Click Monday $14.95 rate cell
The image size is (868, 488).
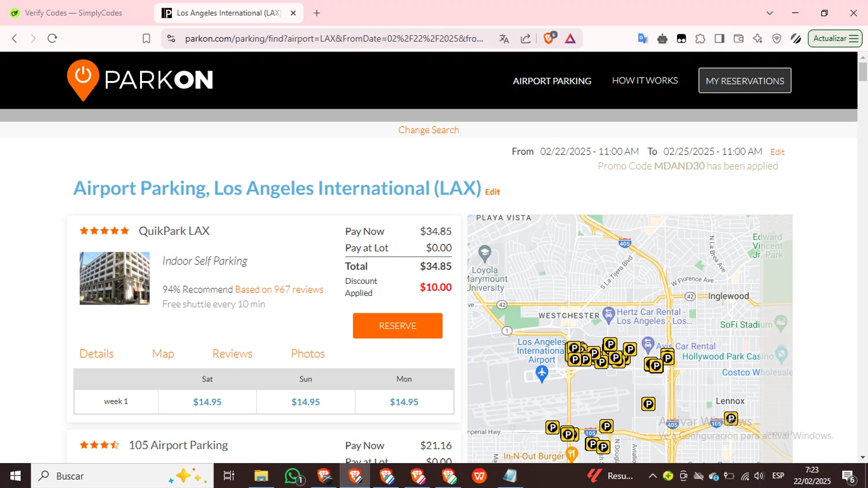pos(404,402)
